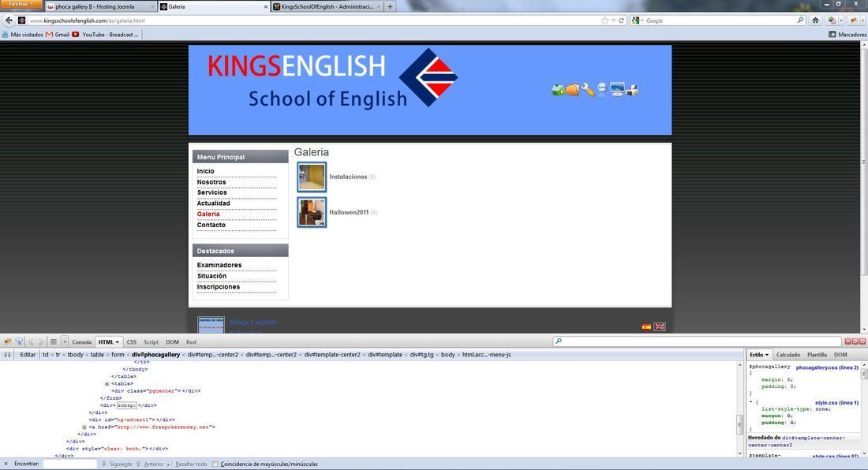Viewport: 868px width, 470px height.
Task: Click the Firebug search field
Action: (x=697, y=341)
